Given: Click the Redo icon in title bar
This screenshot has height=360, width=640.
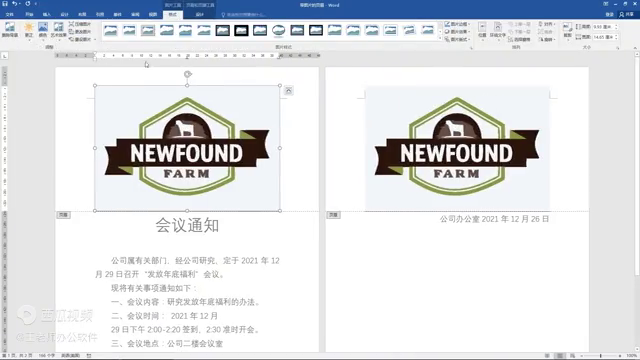Looking at the screenshot, I should pos(28,4).
